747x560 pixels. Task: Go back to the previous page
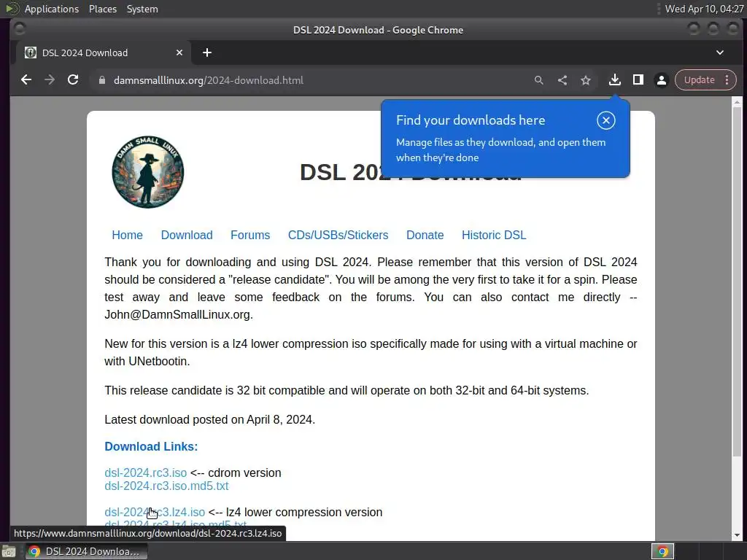tap(26, 80)
